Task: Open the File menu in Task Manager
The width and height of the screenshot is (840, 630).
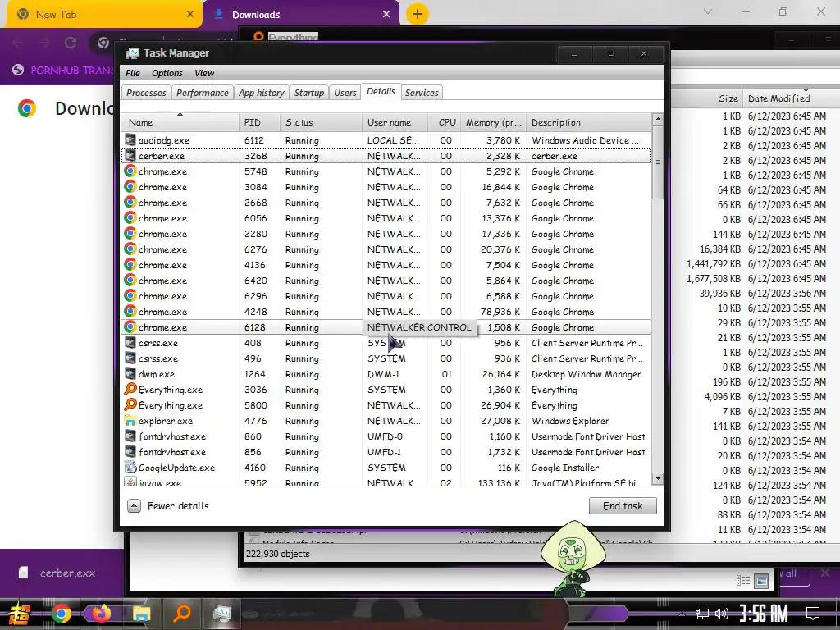Action: 132,73
